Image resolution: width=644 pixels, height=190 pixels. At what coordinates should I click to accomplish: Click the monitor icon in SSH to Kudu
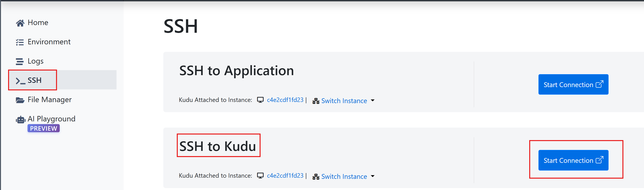point(260,176)
